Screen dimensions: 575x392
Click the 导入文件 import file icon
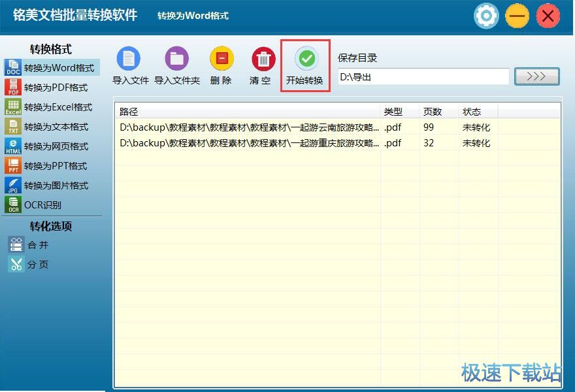click(x=129, y=59)
